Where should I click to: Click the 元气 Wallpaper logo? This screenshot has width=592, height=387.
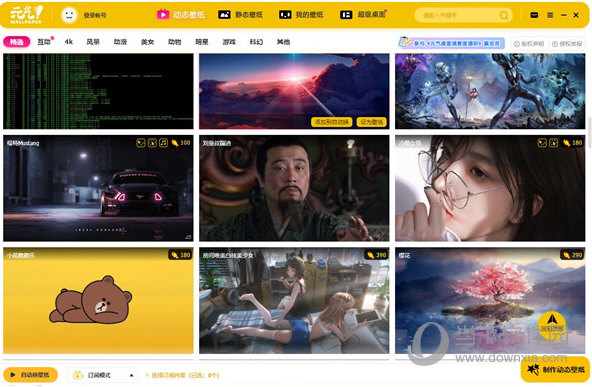26,15
